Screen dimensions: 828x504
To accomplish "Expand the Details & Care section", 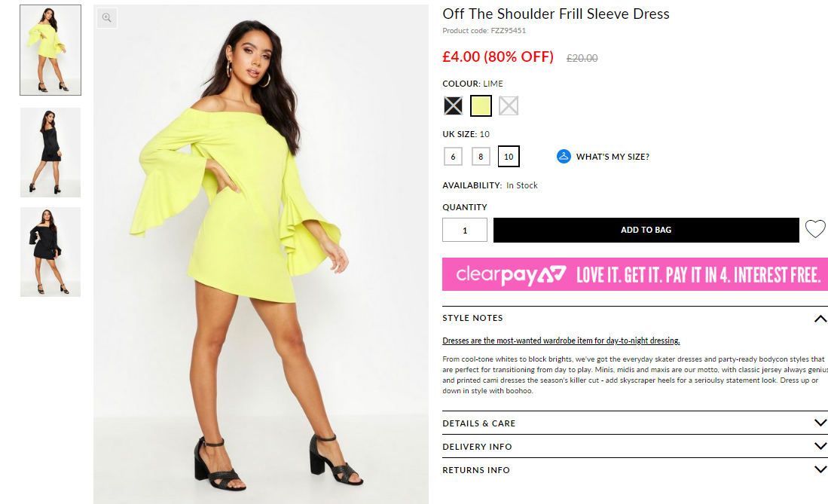I will 634,423.
